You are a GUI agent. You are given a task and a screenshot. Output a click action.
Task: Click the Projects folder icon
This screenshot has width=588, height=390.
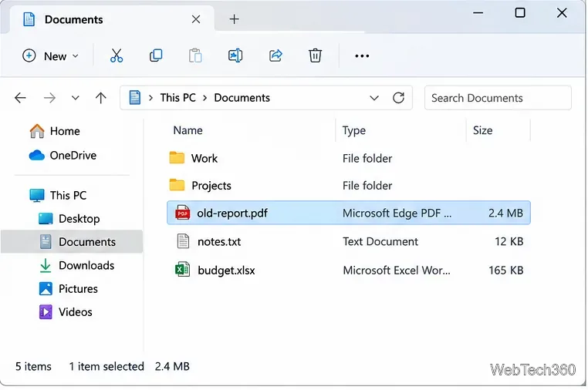coord(177,185)
